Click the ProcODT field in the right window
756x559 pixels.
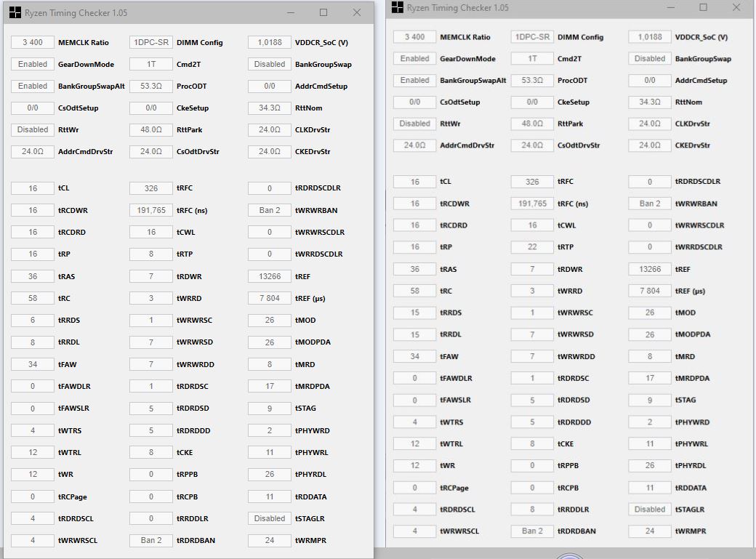pyautogui.click(x=532, y=80)
